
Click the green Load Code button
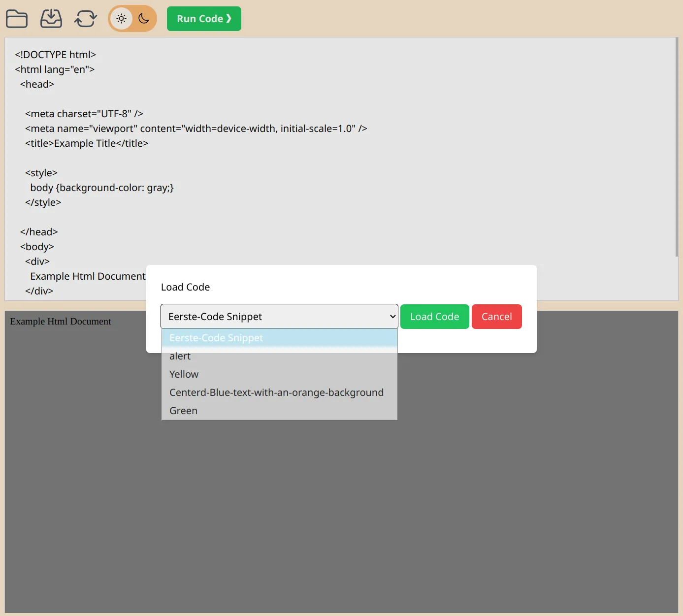point(435,317)
